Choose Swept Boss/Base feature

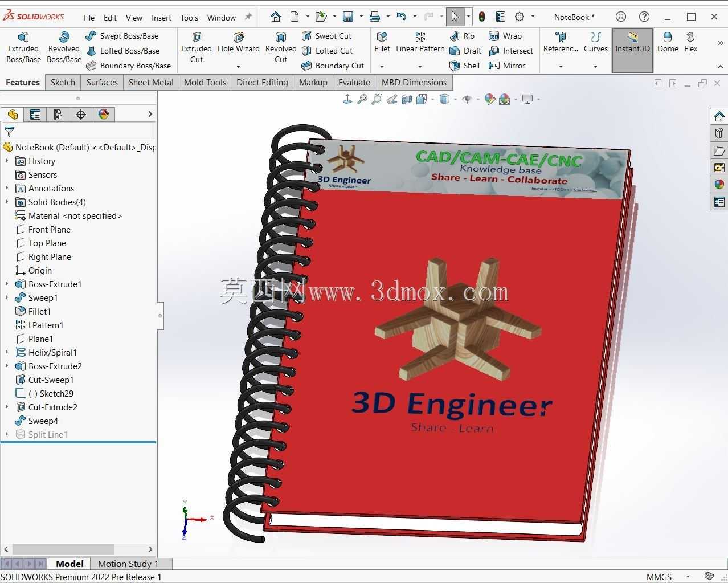[x=122, y=36]
